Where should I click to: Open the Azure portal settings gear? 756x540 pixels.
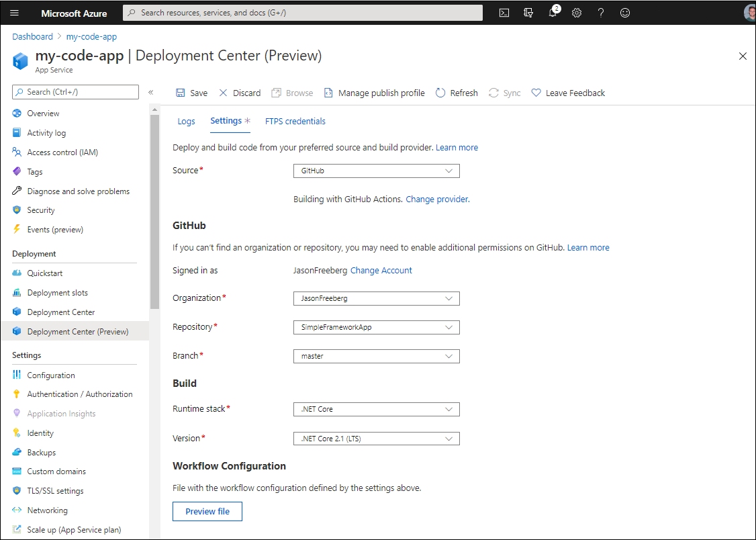click(x=576, y=12)
